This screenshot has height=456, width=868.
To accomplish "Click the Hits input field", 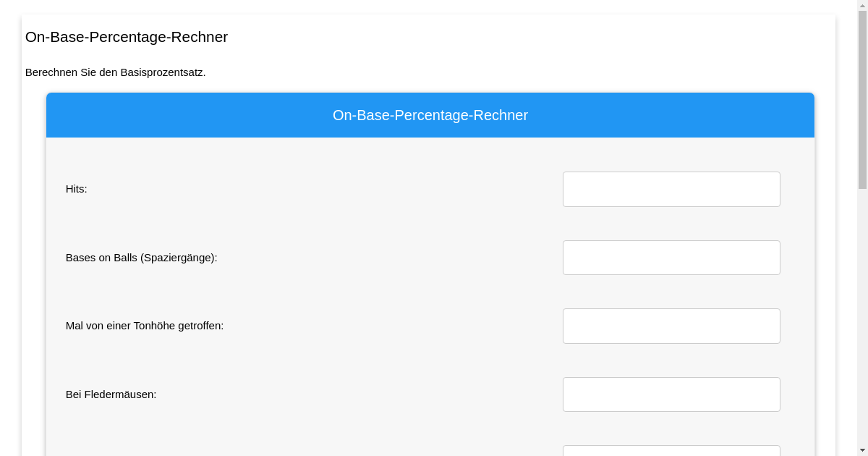I will point(671,189).
